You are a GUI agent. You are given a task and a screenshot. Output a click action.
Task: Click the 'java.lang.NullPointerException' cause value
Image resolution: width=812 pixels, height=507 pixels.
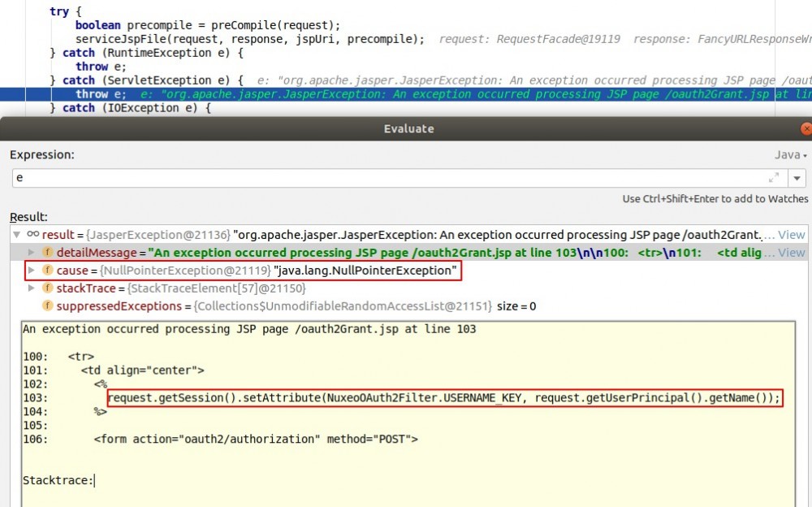365,270
